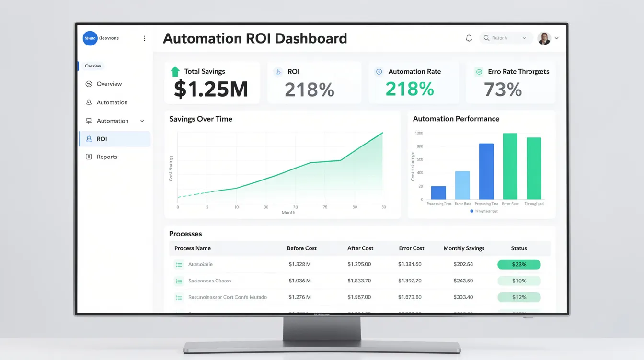The width and height of the screenshot is (644, 360).
Task: Open notifications via the bell icon in header
Action: pyautogui.click(x=469, y=38)
